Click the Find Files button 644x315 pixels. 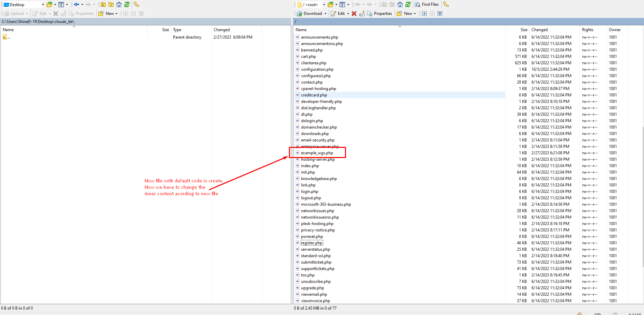[x=427, y=4]
